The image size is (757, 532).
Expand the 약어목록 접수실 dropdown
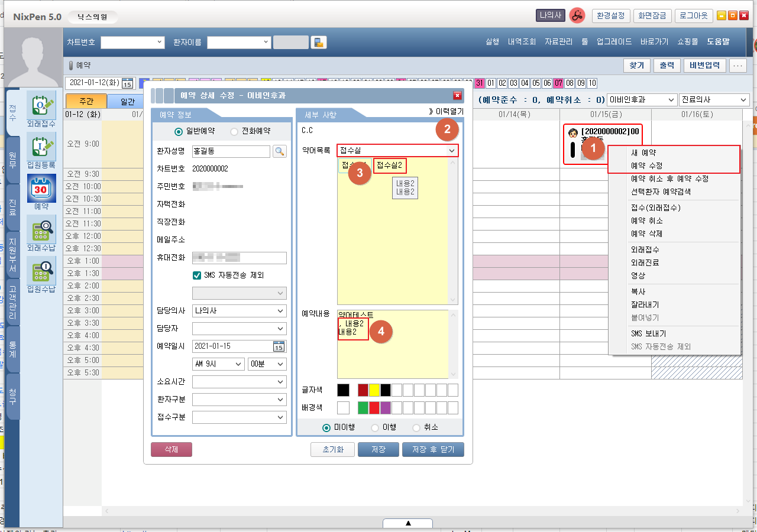[452, 151]
